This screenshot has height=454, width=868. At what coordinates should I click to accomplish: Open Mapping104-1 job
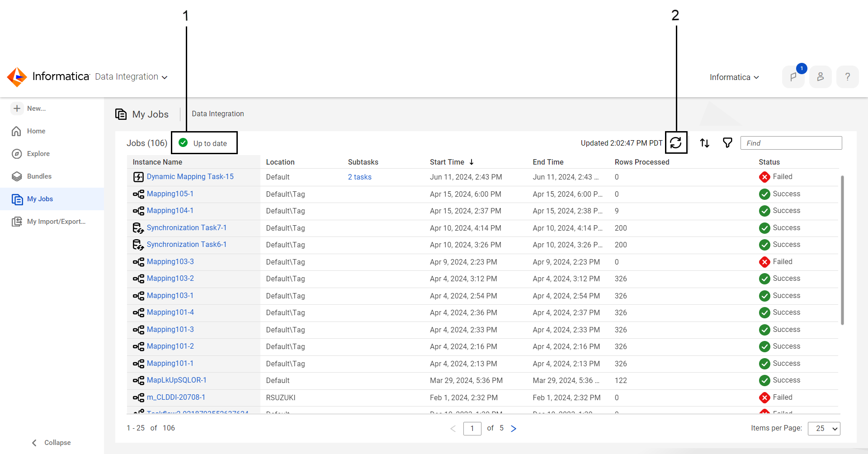[170, 211]
